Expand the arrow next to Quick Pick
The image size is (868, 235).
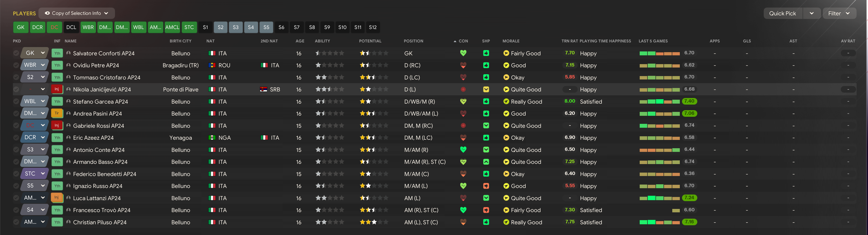pos(811,13)
